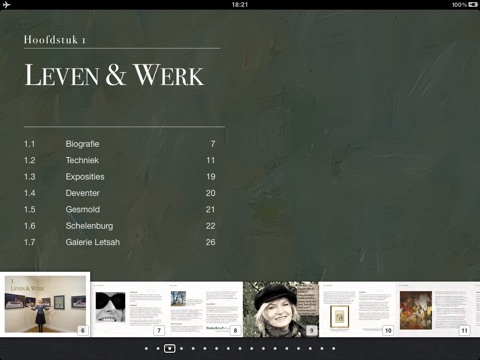
Task: Open section 1.2 Techniek
Action: tap(119, 160)
